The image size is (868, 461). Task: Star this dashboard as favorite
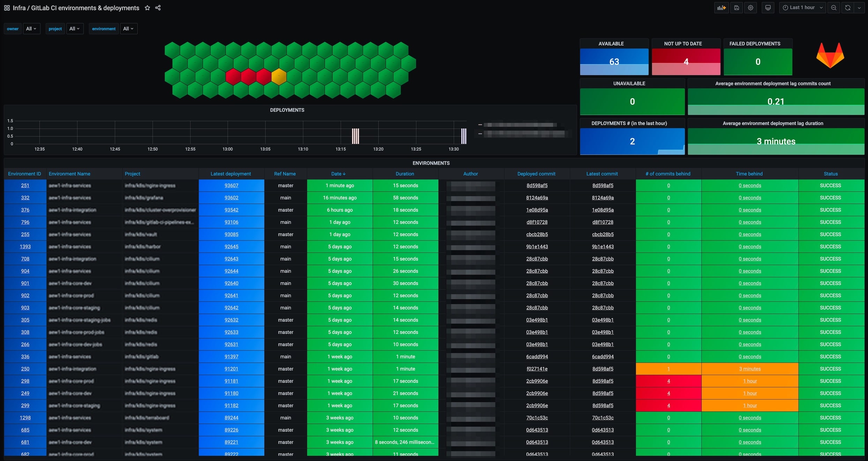click(147, 8)
